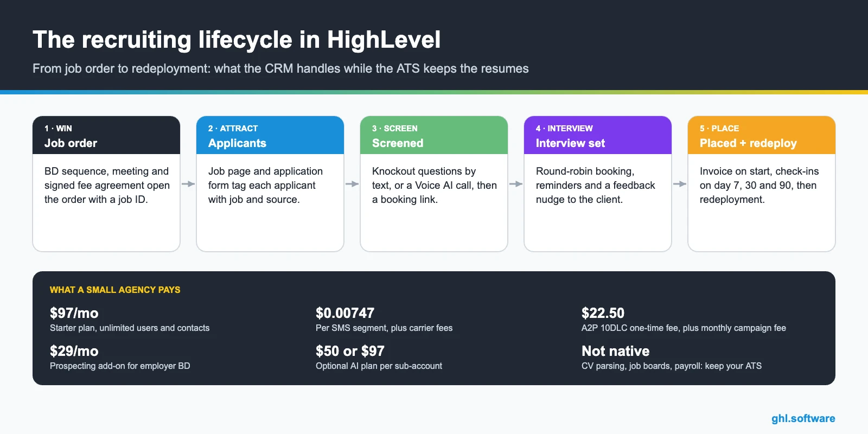Click 'Optional AI plan per sub-account'
The width and height of the screenshot is (868, 434).
[x=379, y=366]
